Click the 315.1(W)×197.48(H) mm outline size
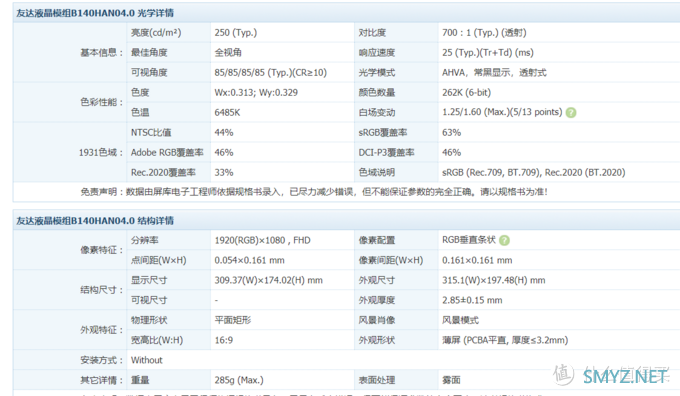The width and height of the screenshot is (680, 396). (x=494, y=280)
